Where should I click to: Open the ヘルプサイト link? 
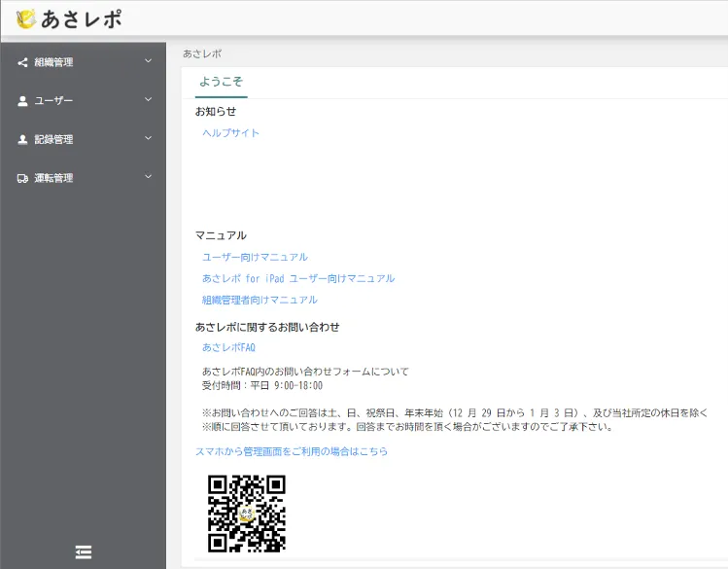[230, 133]
